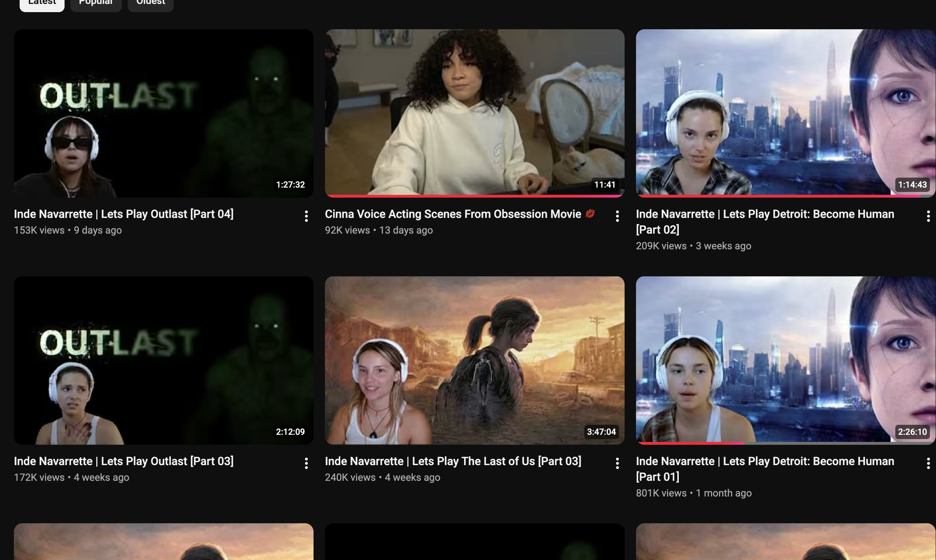Viewport: 936px width, 560px height.
Task: Open options menu for The Last of Us Part 03
Action: (x=617, y=463)
